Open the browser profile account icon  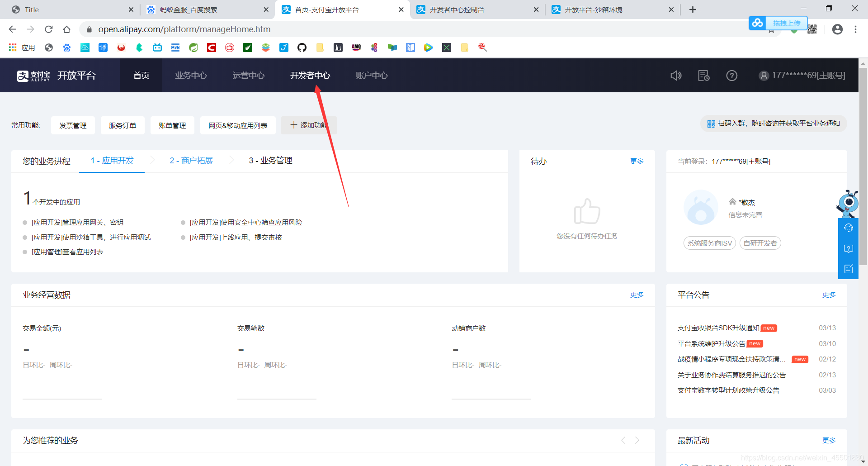click(837, 29)
